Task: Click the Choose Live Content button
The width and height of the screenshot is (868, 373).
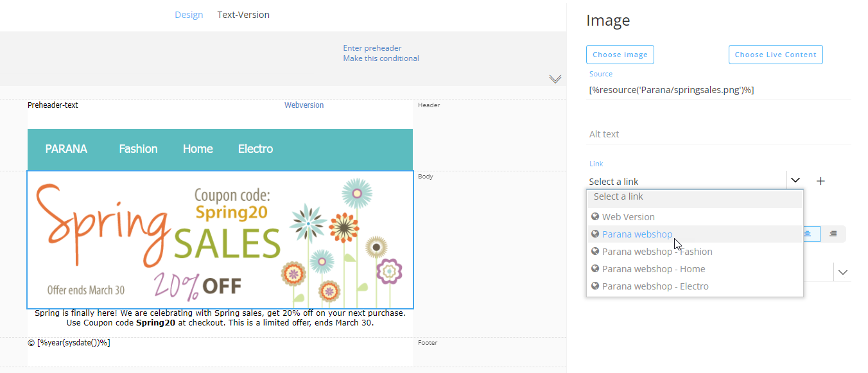Action: [x=775, y=55]
